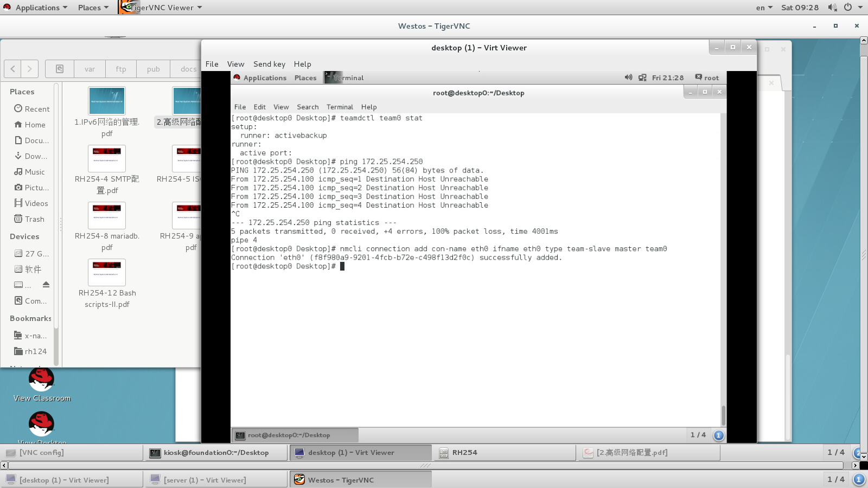Screen dimensions: 868x488
Task: Open guest Applications menu
Action: pos(260,78)
